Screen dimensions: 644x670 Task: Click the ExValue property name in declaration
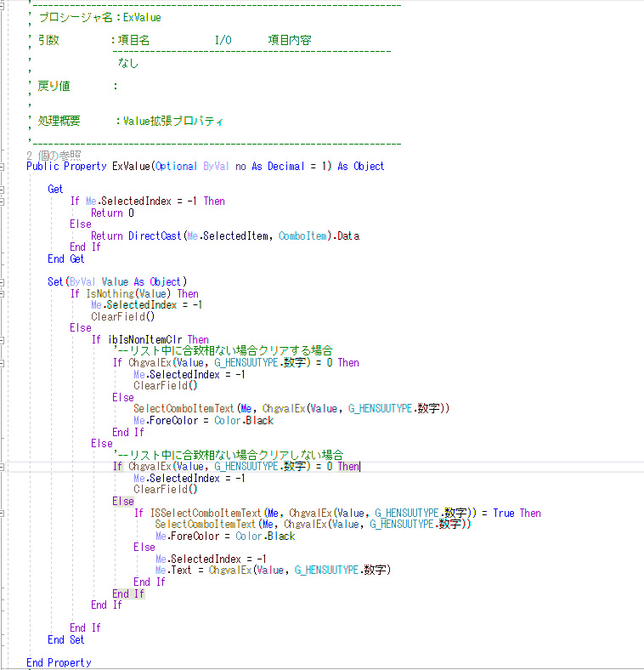pos(132,166)
